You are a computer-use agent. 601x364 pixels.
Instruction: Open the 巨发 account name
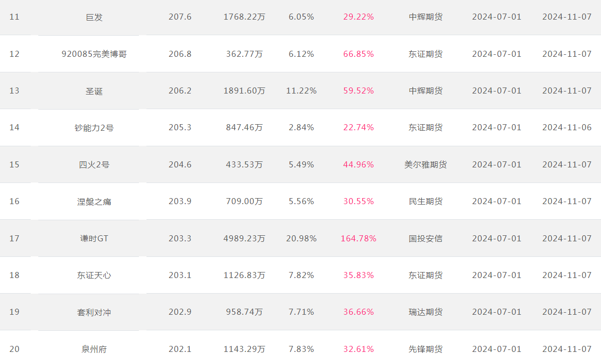pos(94,17)
